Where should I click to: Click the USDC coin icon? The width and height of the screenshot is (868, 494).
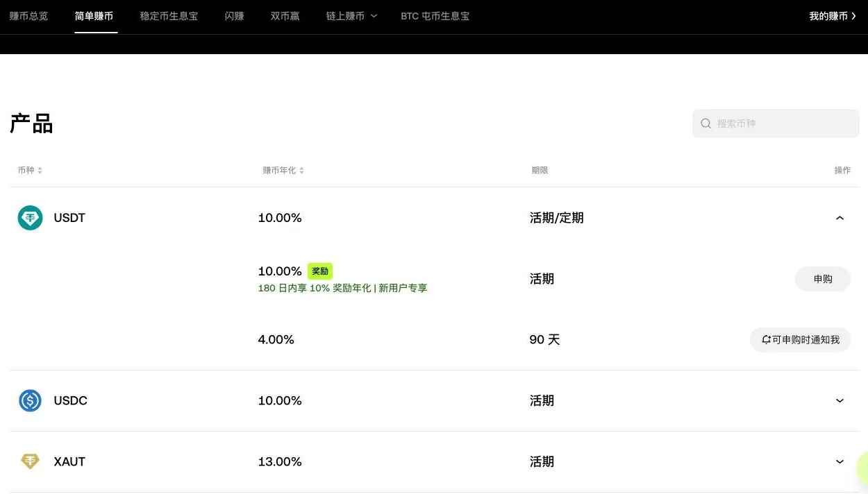[x=30, y=401]
